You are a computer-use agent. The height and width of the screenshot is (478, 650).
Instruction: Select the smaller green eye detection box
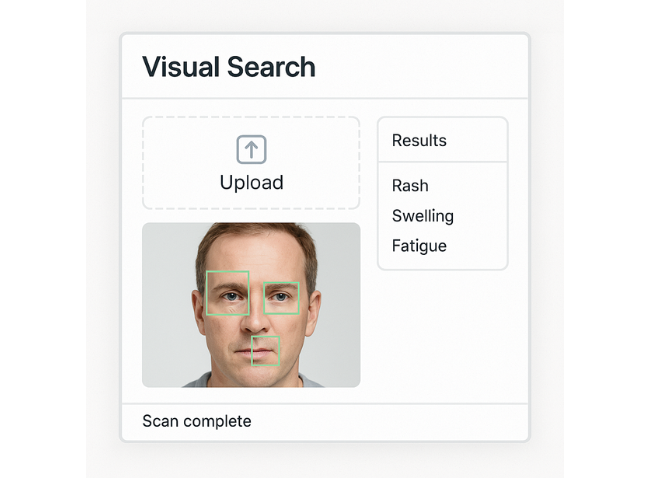281,298
